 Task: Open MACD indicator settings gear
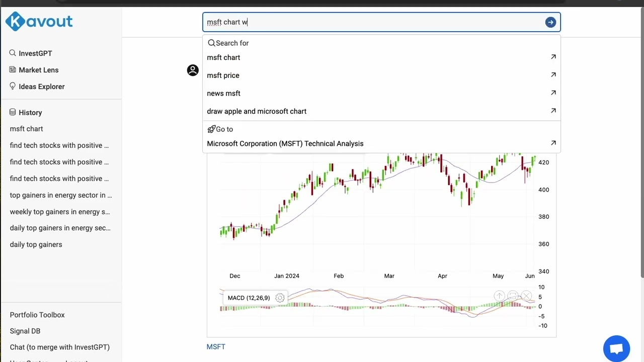click(x=280, y=298)
